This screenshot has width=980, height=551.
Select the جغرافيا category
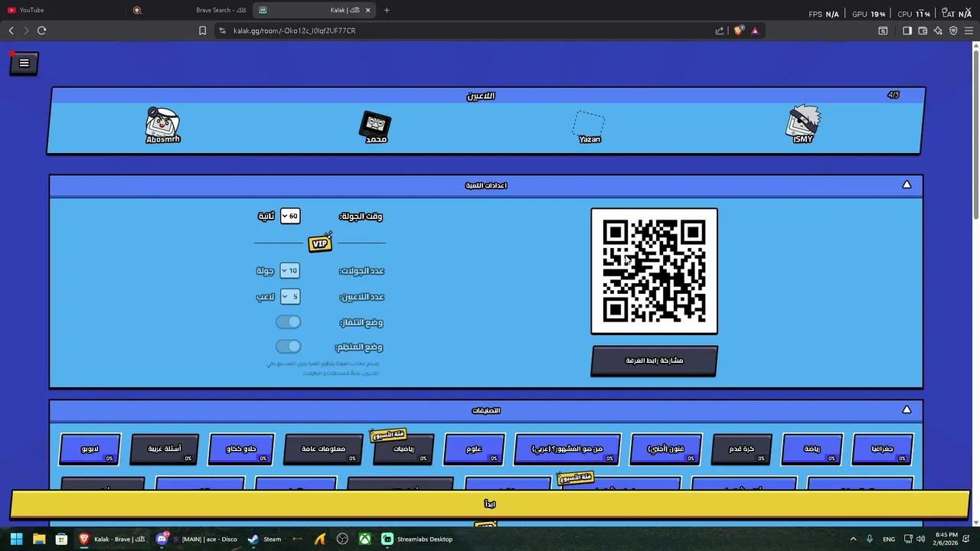point(882,449)
